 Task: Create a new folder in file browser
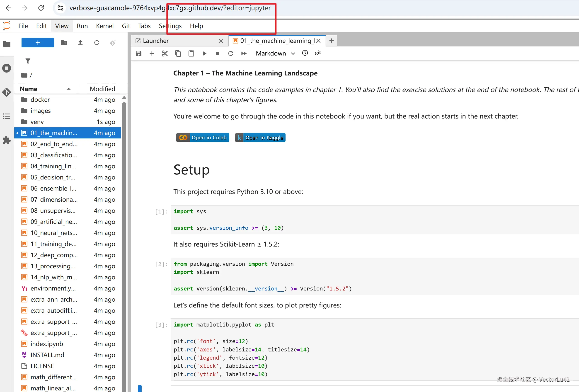pos(64,43)
